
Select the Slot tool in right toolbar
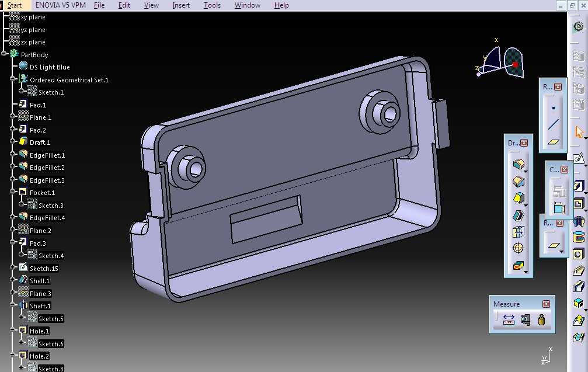click(x=579, y=287)
